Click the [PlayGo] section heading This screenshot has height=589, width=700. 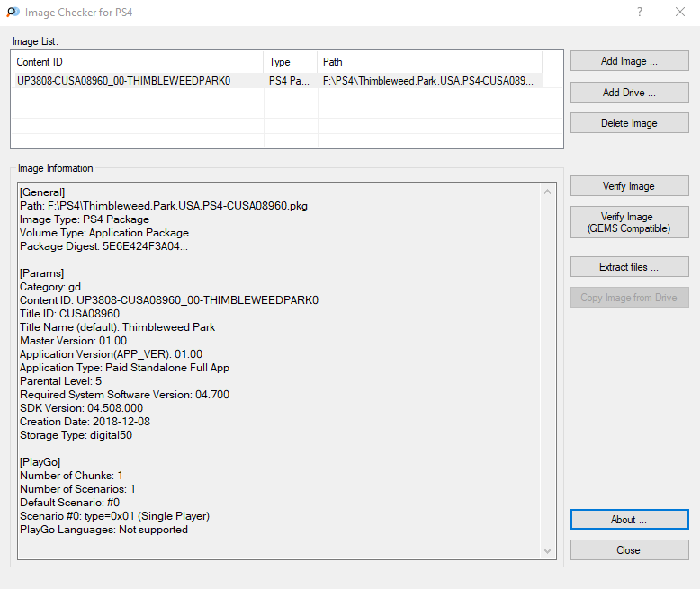click(40, 462)
